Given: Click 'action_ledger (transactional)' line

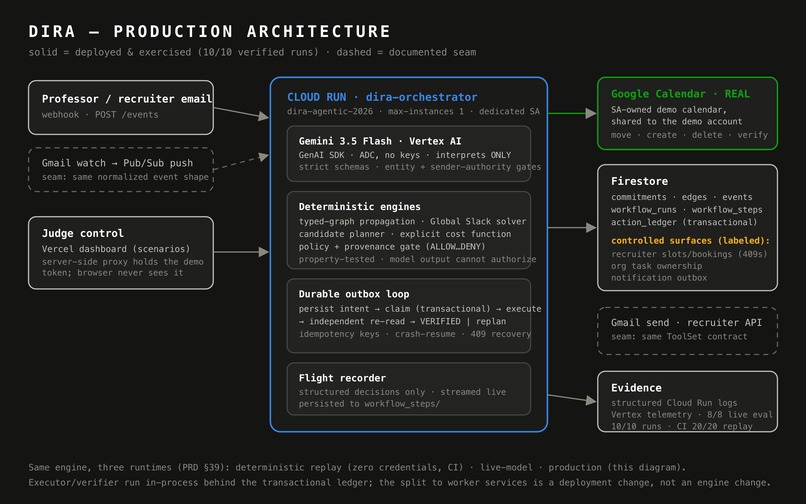Looking at the screenshot, I should coord(684,222).
